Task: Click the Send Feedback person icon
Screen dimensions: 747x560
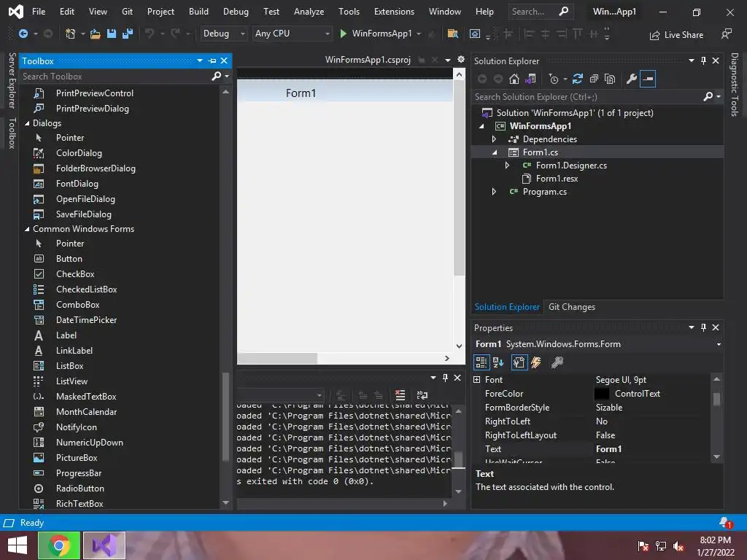Action: pyautogui.click(x=727, y=34)
